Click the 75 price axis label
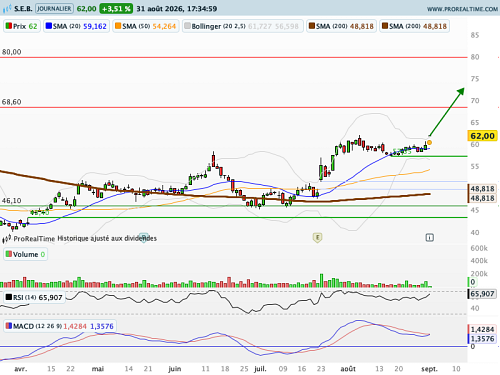500x375 pixels. [x=475, y=79]
